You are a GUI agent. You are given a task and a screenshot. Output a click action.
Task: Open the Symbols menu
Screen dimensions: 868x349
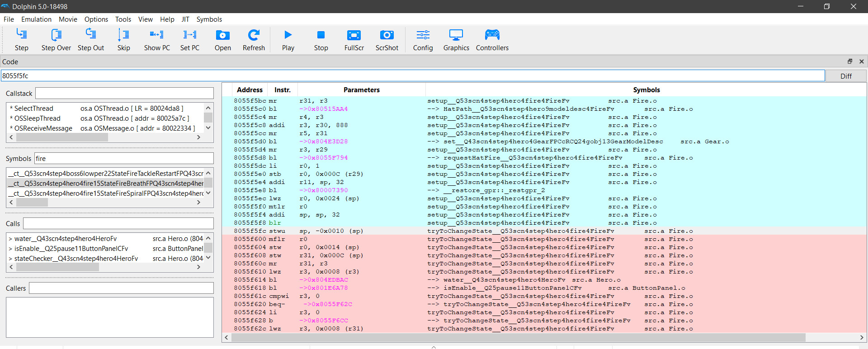point(209,19)
